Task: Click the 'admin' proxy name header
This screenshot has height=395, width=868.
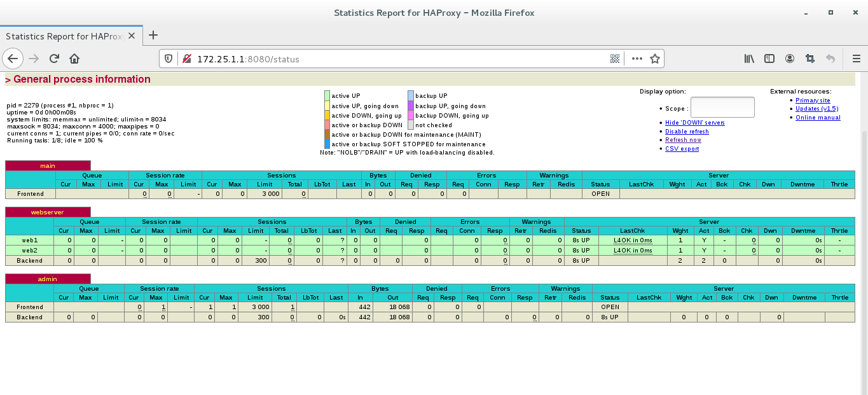Action: tap(48, 279)
